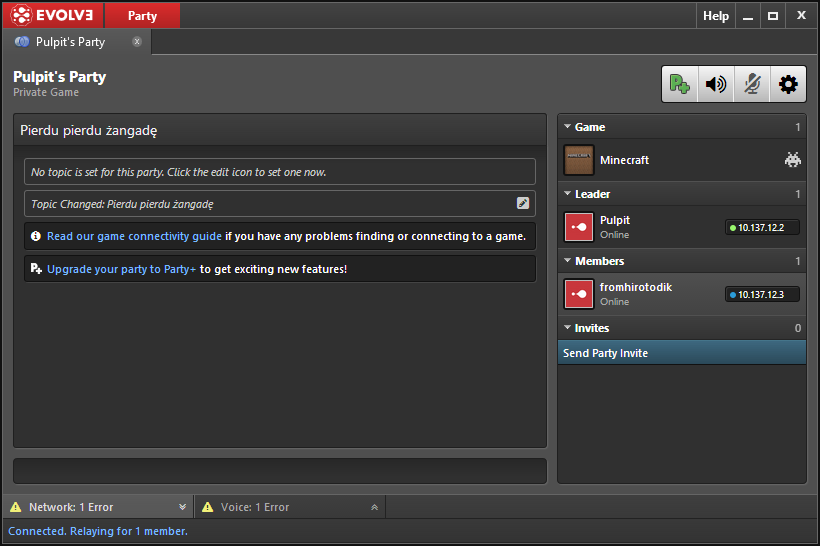Click Pulpit's Online status text
Viewport: 820px width, 546px height.
coord(614,235)
